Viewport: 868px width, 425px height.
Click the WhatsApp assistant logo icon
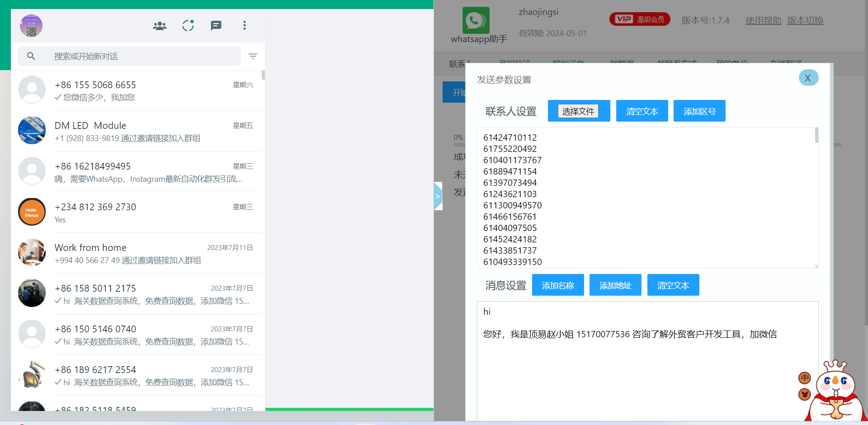coord(476,20)
